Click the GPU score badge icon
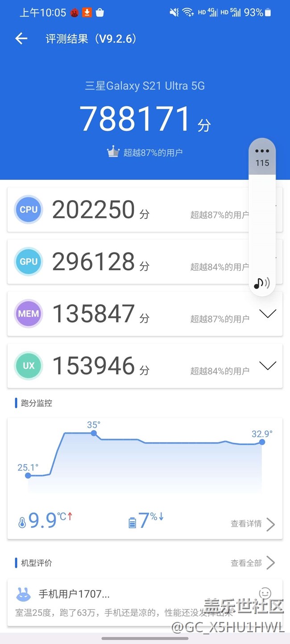The width and height of the screenshot is (290, 644). 29,261
